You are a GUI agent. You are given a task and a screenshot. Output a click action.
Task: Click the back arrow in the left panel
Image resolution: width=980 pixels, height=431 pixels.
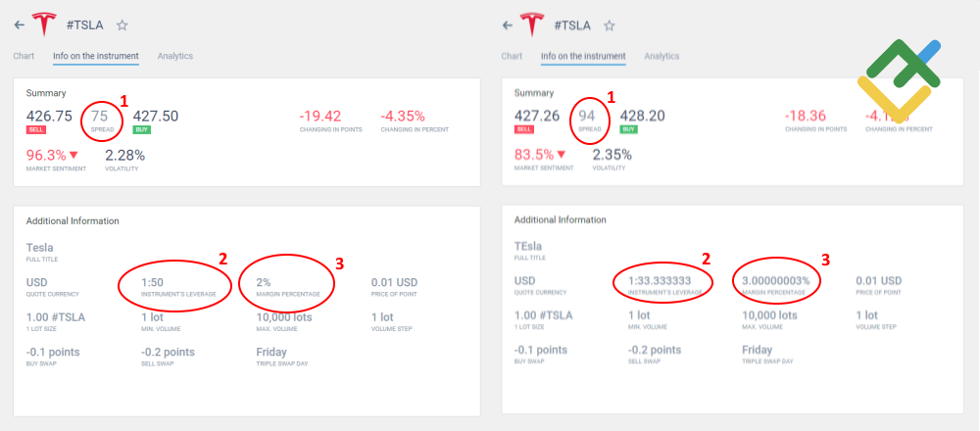click(x=19, y=25)
